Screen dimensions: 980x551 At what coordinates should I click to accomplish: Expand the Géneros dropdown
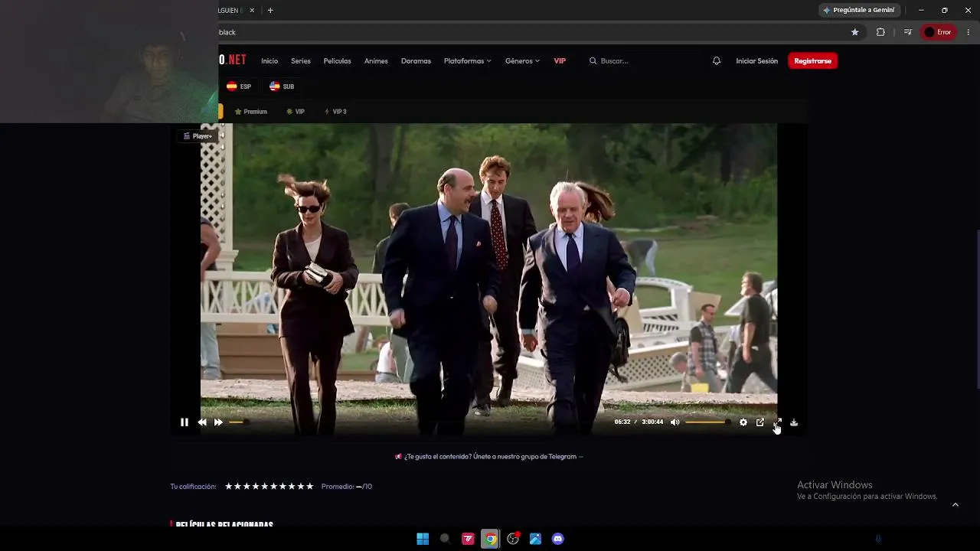[522, 61]
